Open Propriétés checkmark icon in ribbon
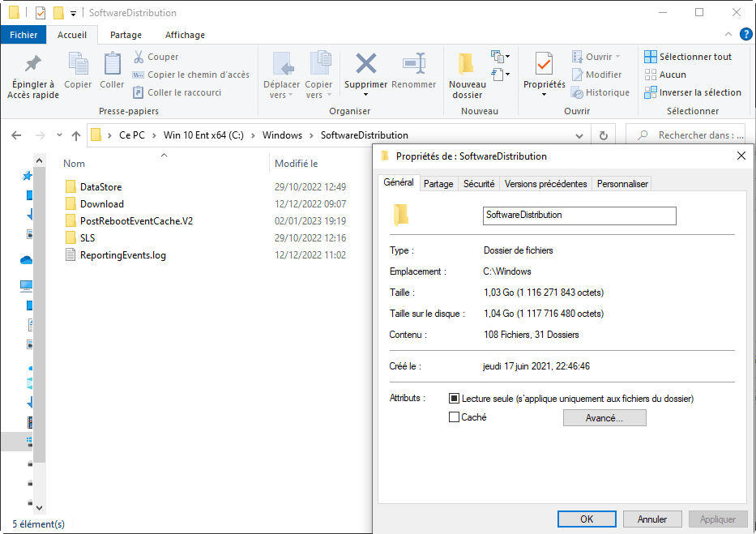 click(545, 65)
